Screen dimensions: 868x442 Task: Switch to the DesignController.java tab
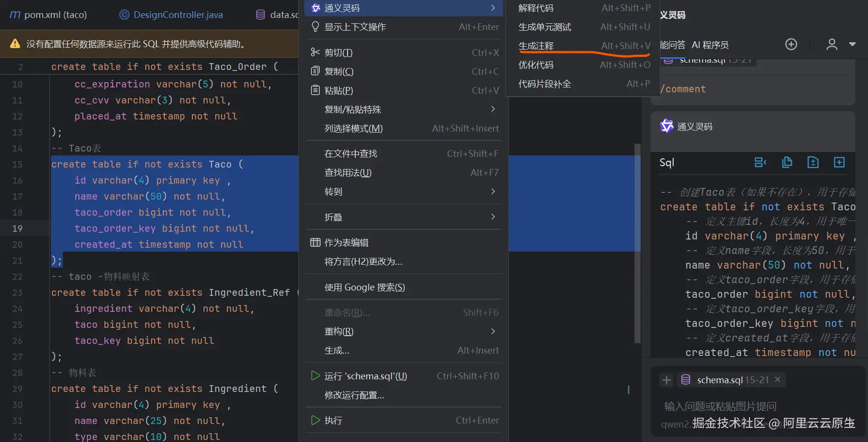click(x=178, y=15)
